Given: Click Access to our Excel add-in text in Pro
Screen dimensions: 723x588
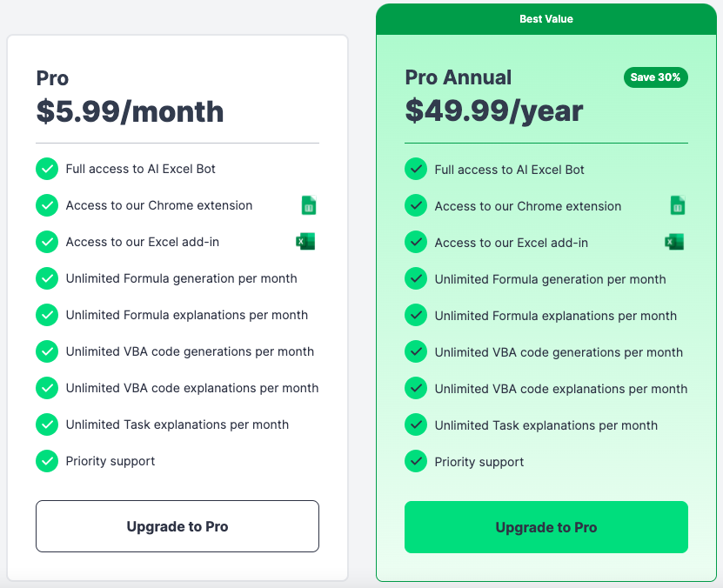Looking at the screenshot, I should tap(143, 242).
